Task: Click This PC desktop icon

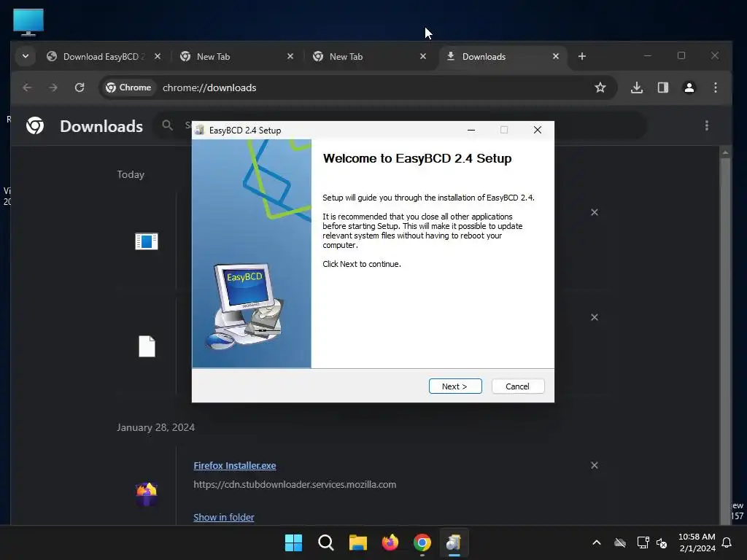Action: pos(28,23)
